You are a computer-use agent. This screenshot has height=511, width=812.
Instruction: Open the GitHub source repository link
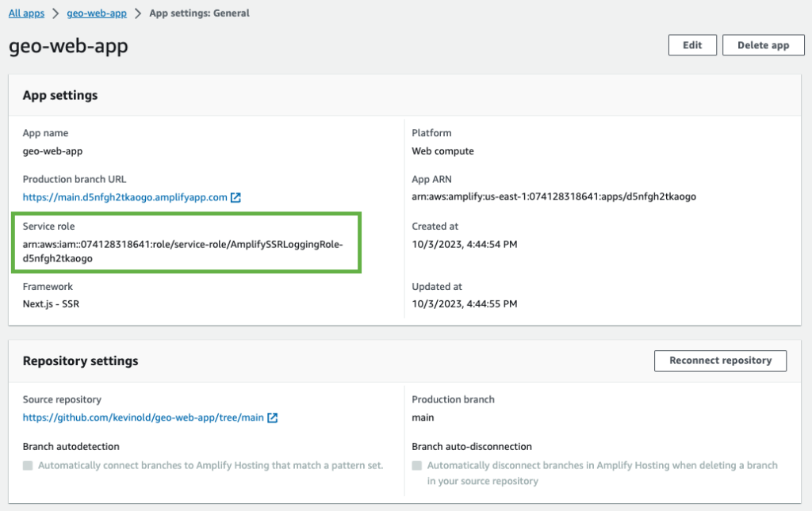click(143, 418)
